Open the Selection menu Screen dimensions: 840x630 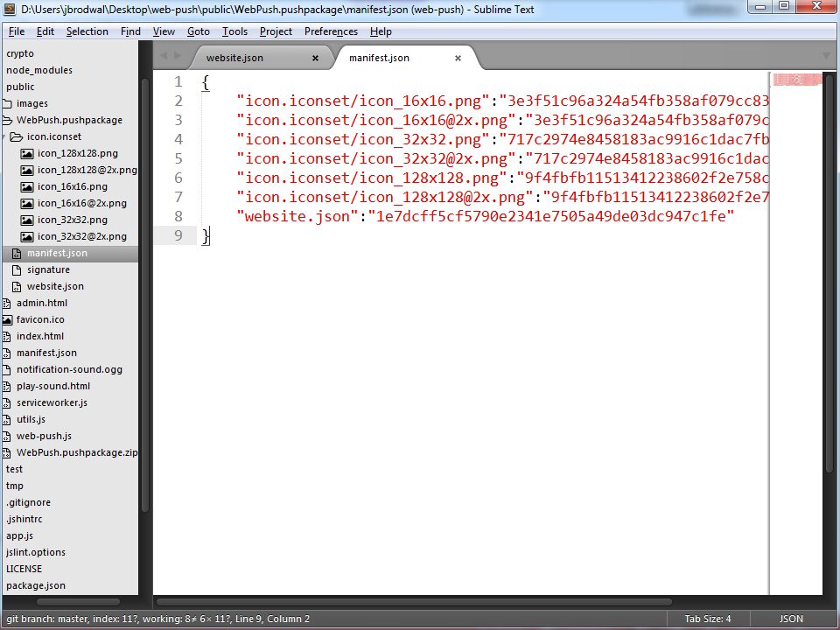87,31
